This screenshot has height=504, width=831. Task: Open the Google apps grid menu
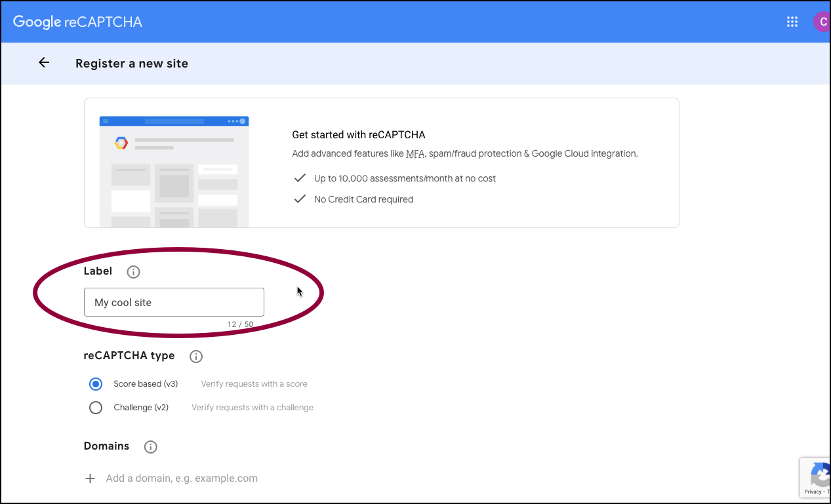click(792, 22)
